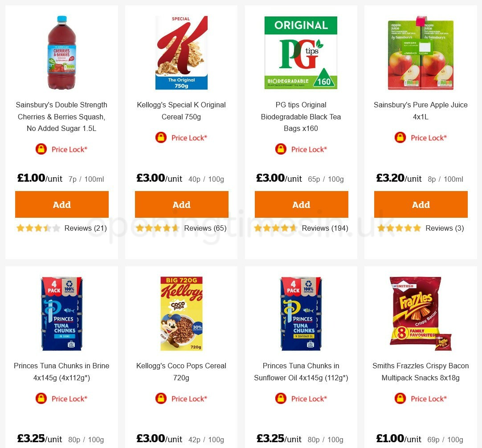Image resolution: width=482 pixels, height=448 pixels.
Task: Open Reviews (194) for PG tips tea bags
Action: [x=328, y=228]
